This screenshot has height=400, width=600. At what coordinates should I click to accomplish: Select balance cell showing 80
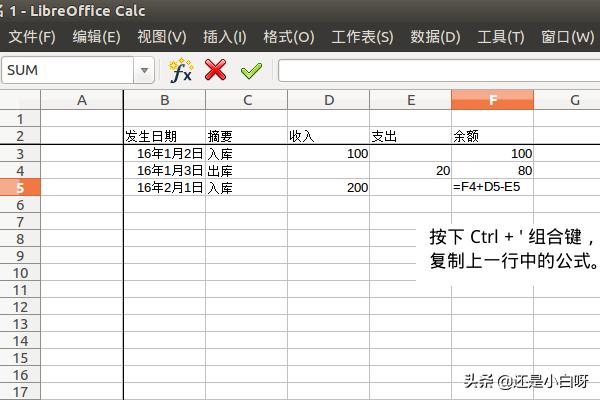pyautogui.click(x=492, y=170)
